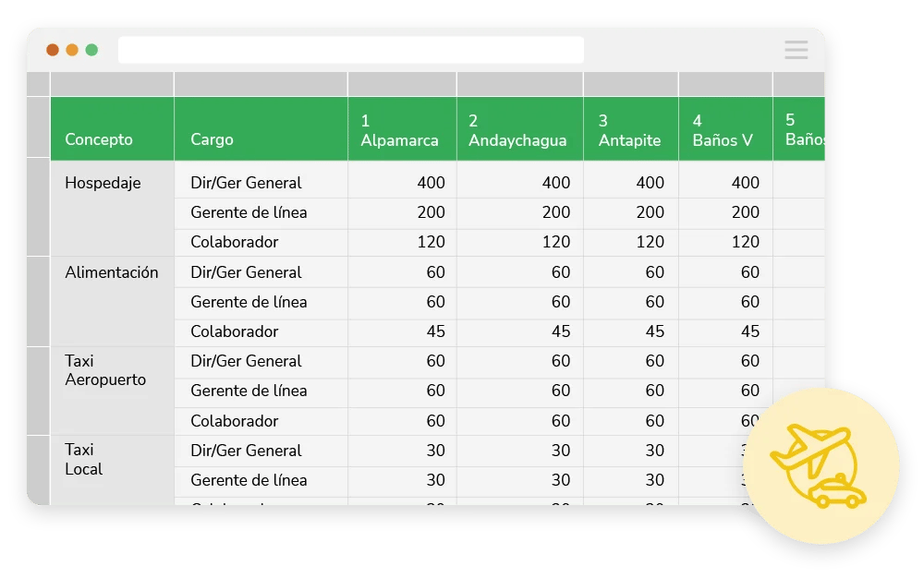Select Colaborador under Hospedaje
The image size is (924, 578).
point(261,242)
